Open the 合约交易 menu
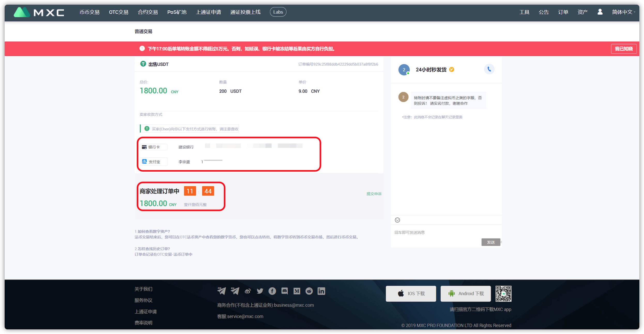 tap(148, 12)
